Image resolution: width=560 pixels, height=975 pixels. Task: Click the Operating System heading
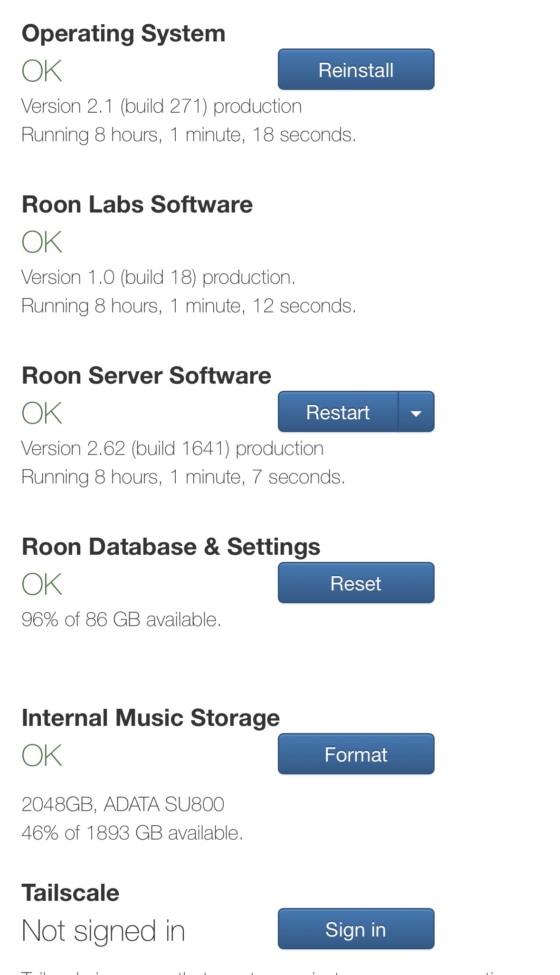coord(123,33)
